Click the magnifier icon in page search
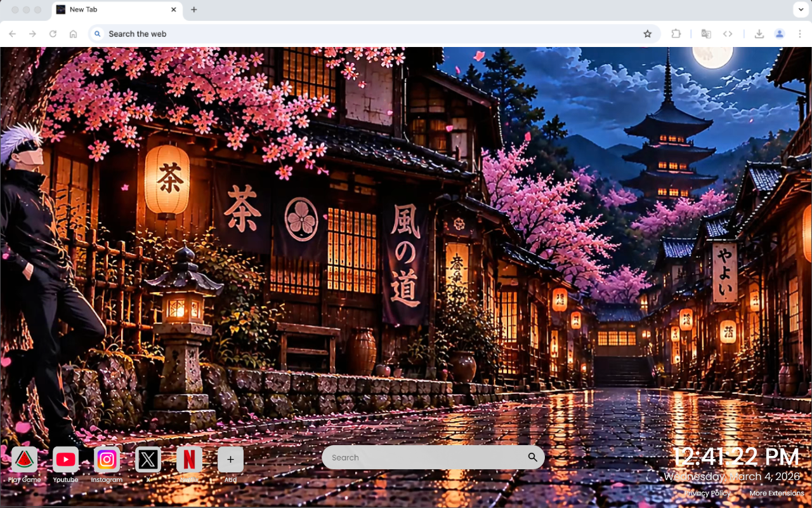This screenshot has height=508, width=812. pyautogui.click(x=533, y=457)
